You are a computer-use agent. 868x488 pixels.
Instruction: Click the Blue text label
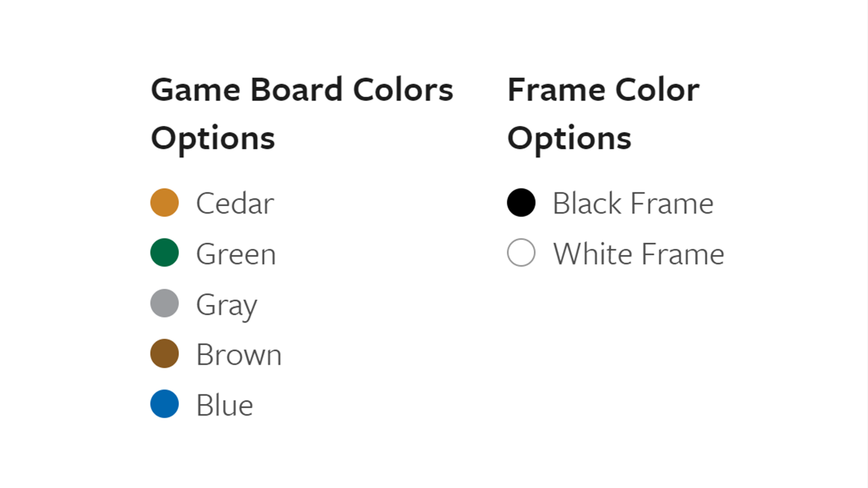(x=224, y=405)
